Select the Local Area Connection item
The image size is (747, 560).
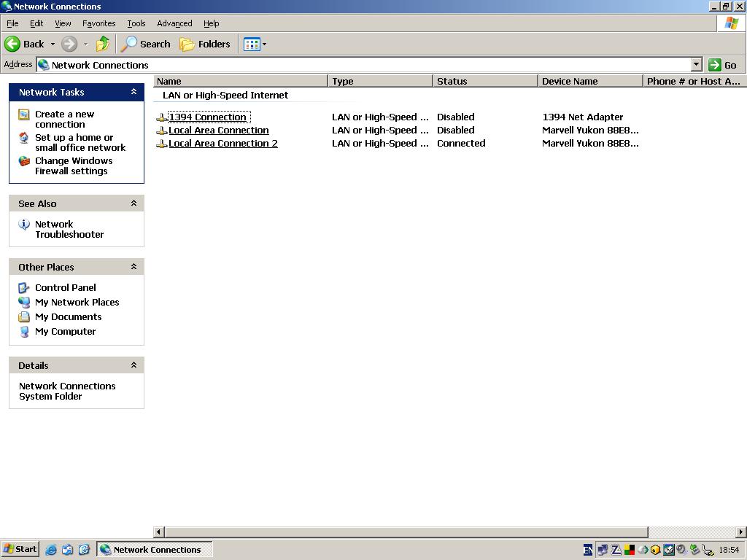219,131
